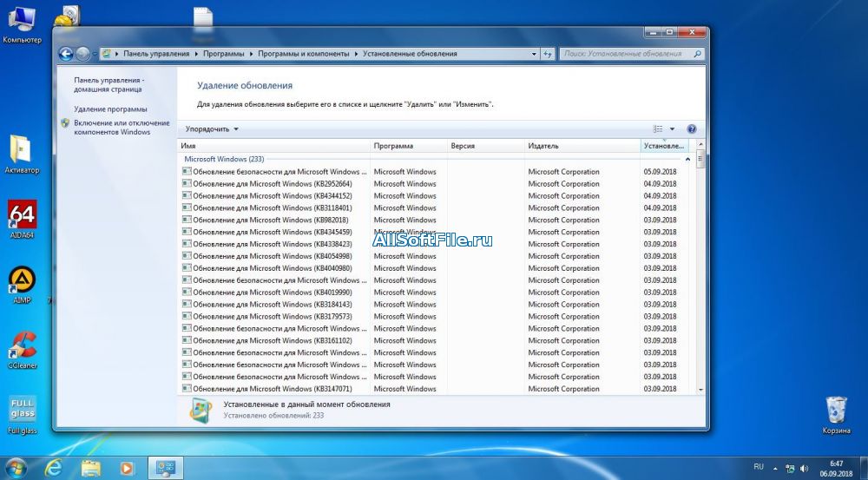Open Windows Media Player from taskbar
Viewport: 868px width, 480px height.
point(127,467)
